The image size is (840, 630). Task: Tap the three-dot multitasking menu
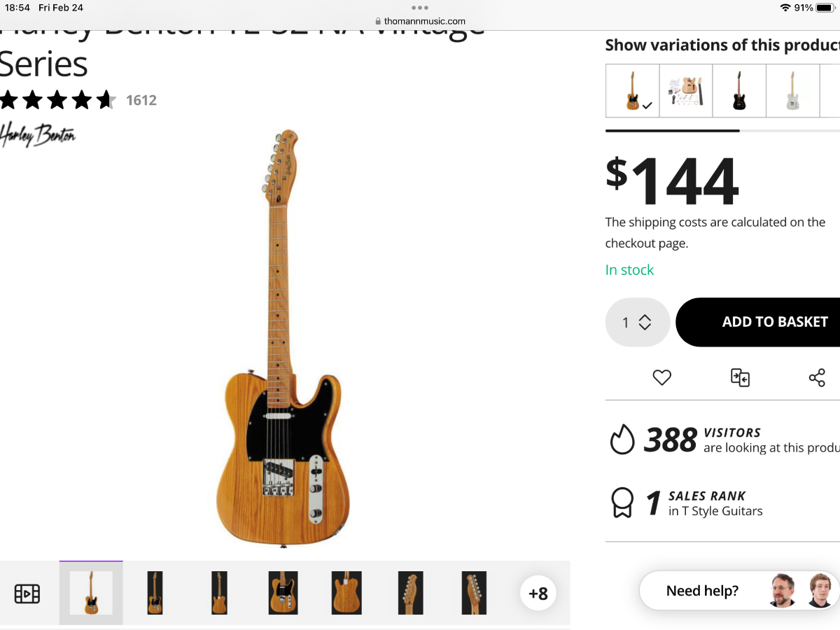[x=420, y=8]
